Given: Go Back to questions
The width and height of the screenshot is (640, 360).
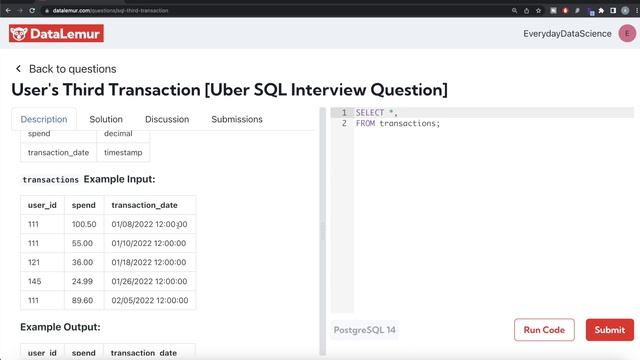Looking at the screenshot, I should [x=72, y=69].
